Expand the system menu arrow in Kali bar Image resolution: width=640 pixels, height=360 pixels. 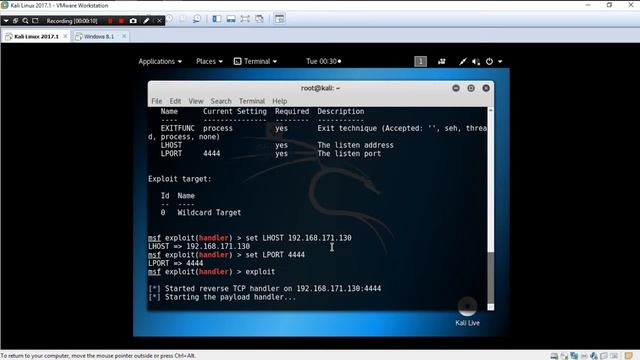pyautogui.click(x=500, y=62)
